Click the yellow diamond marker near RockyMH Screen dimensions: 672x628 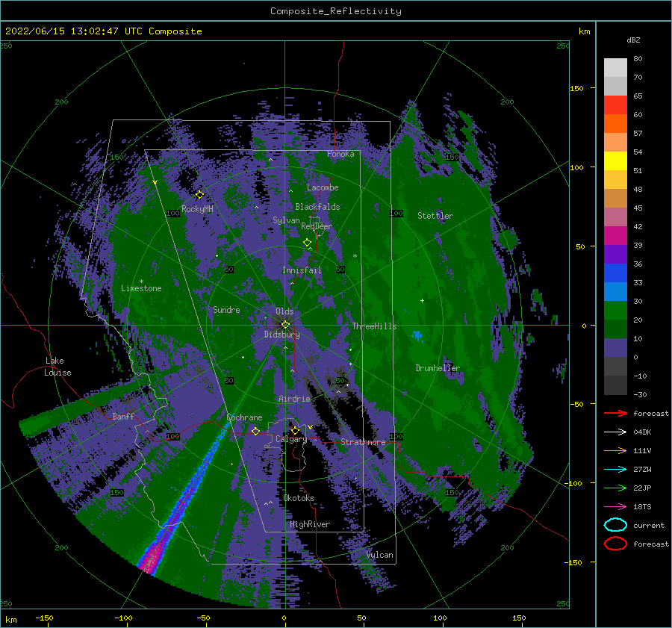point(199,195)
